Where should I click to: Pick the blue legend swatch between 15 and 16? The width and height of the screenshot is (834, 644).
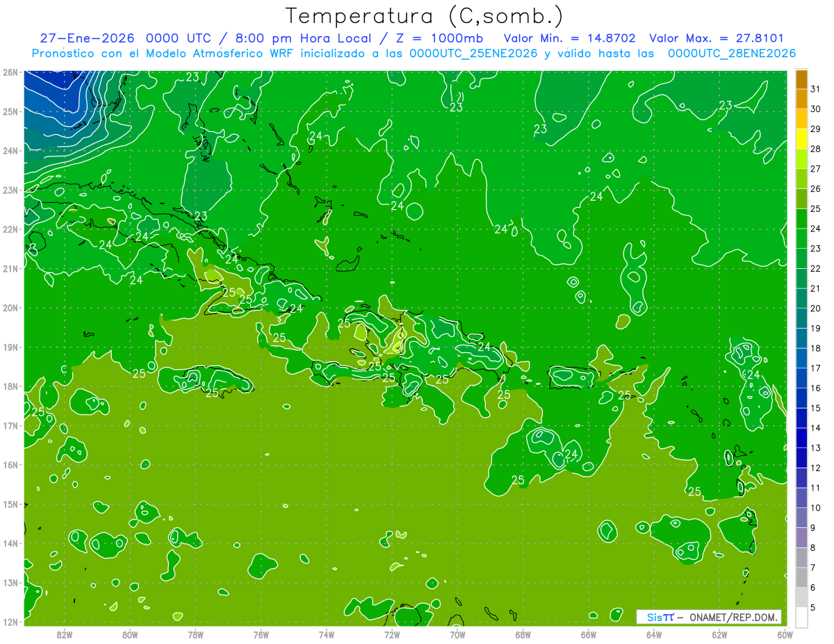click(x=801, y=398)
